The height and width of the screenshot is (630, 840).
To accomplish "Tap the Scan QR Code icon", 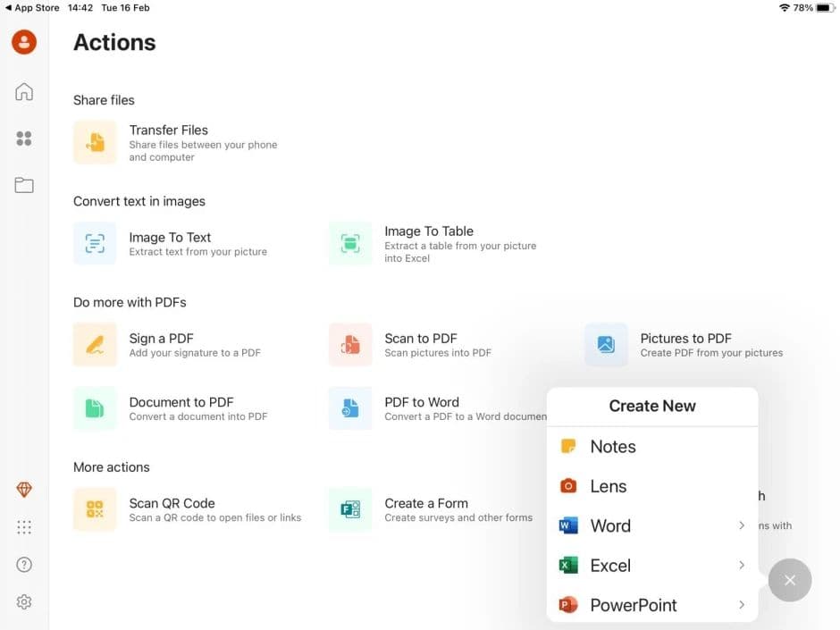I will click(95, 509).
